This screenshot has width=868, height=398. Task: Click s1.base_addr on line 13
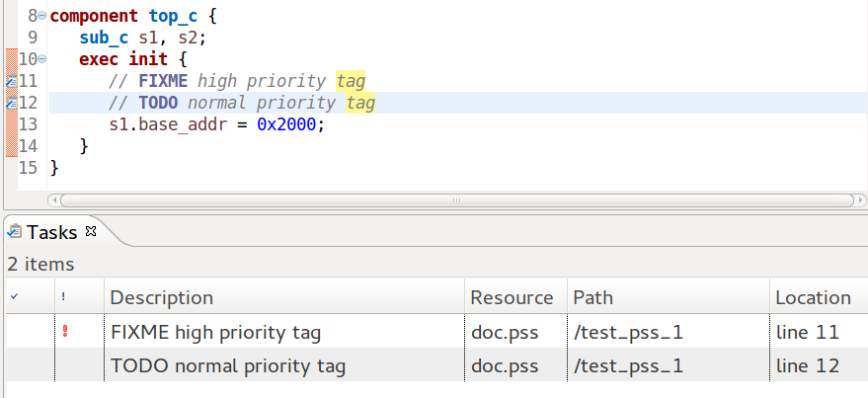[168, 124]
